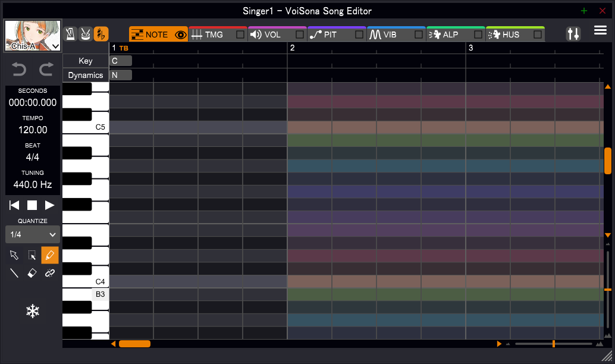Toggle NOTE visibility eye icon
615x364 pixels.
pos(181,34)
